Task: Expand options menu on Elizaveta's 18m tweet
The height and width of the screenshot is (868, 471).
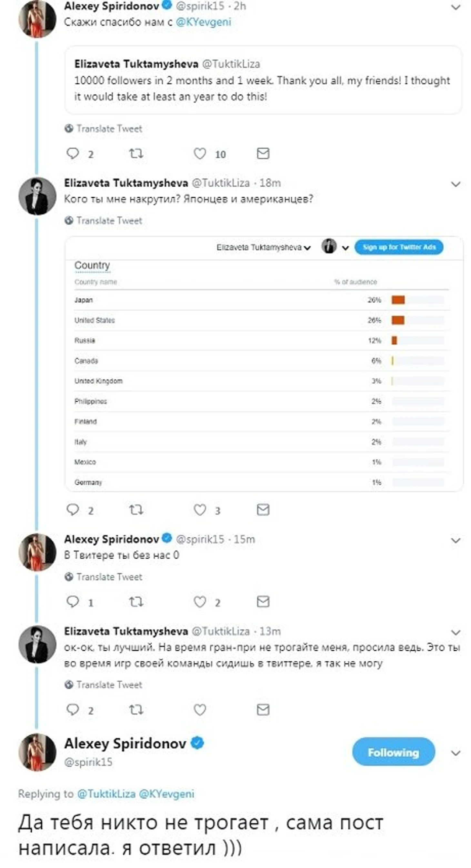Action: tap(456, 184)
